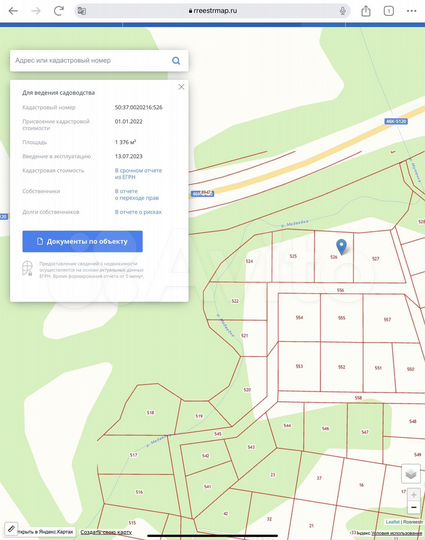Image resolution: width=425 pixels, height=540 pixels.
Task: Open map in Яндекс Картах link
Action: (x=46, y=532)
